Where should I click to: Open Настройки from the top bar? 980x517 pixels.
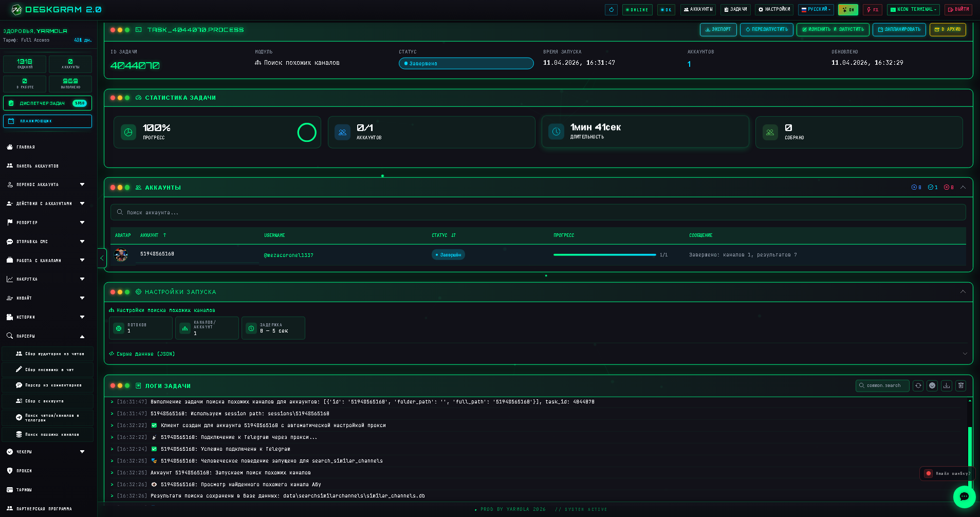click(x=774, y=10)
